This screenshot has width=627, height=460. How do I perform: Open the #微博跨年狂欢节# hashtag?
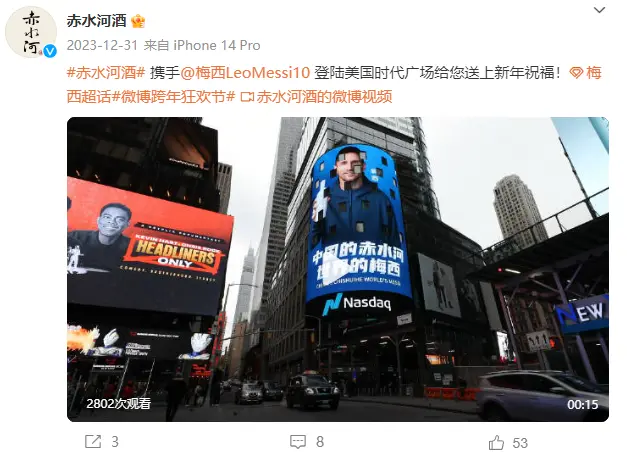(173, 97)
